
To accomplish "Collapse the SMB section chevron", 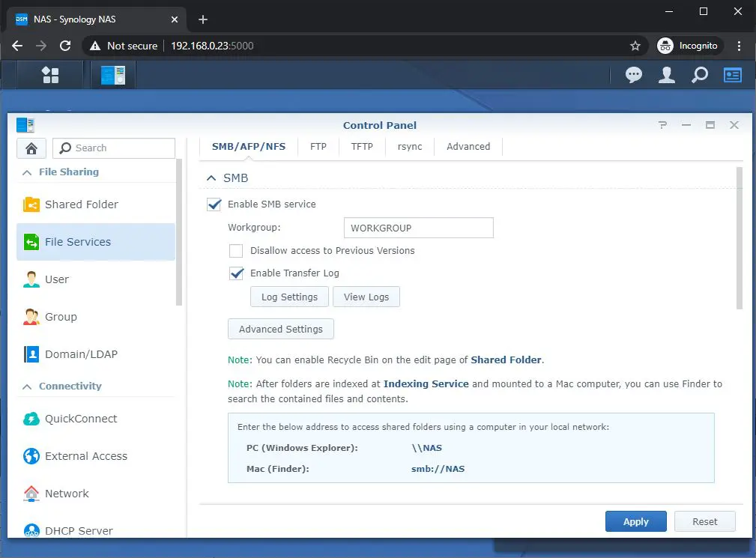I will click(211, 178).
